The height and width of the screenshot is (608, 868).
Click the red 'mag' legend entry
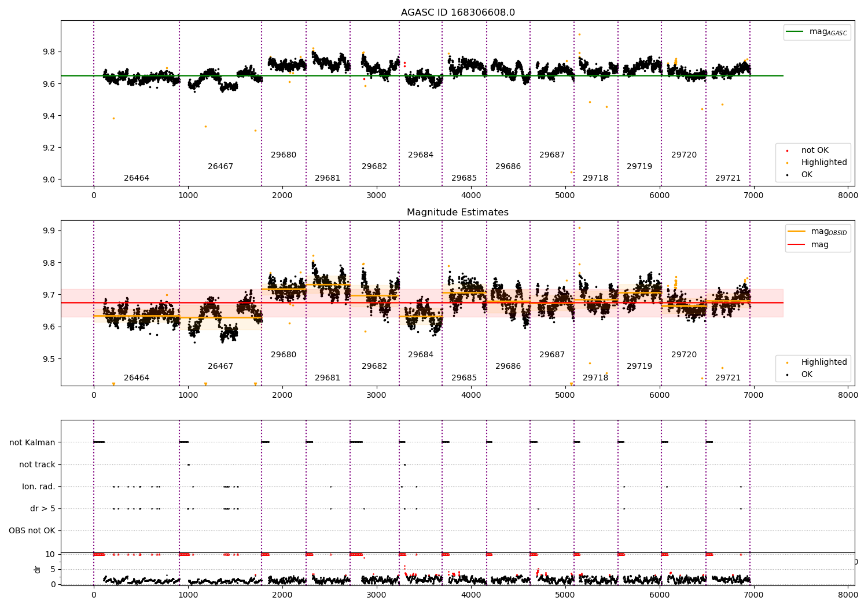tap(808, 245)
